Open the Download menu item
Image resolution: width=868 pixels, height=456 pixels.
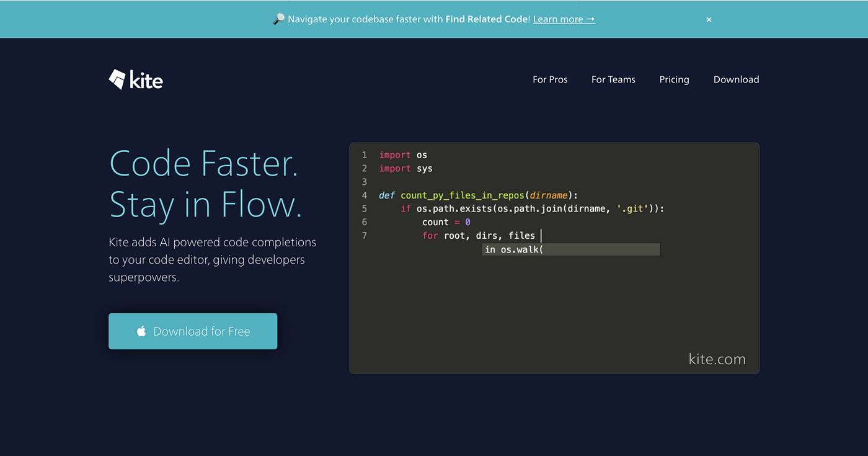(x=736, y=79)
